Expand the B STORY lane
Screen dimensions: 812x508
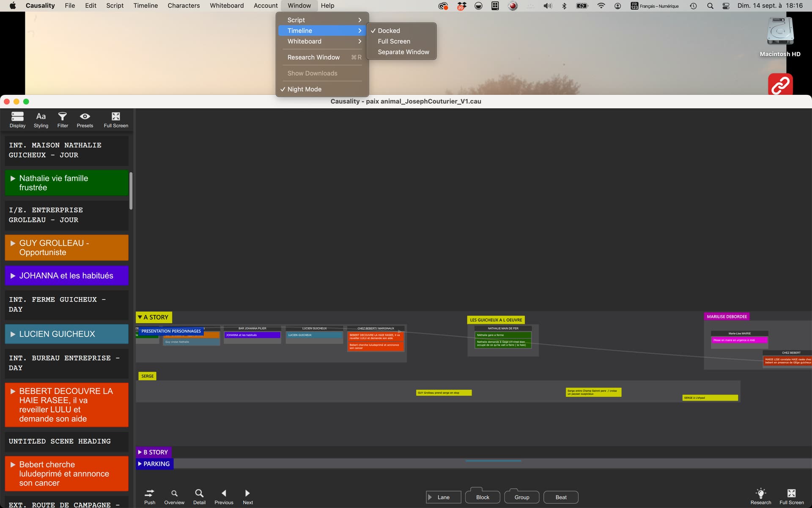140,452
